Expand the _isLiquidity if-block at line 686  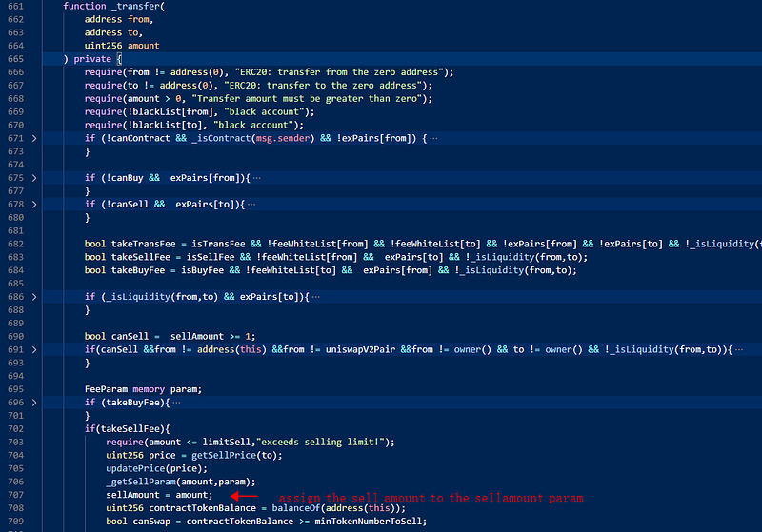[x=35, y=297]
